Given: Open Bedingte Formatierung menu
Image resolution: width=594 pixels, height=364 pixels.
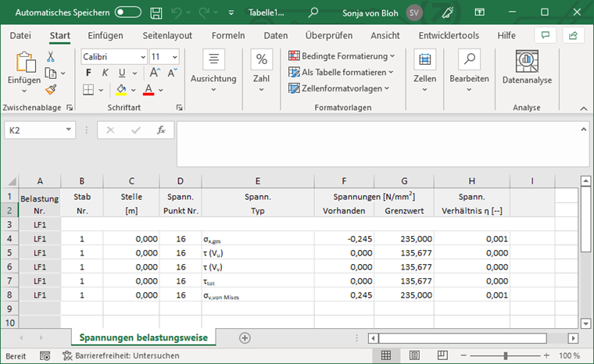Looking at the screenshot, I should coord(342,56).
